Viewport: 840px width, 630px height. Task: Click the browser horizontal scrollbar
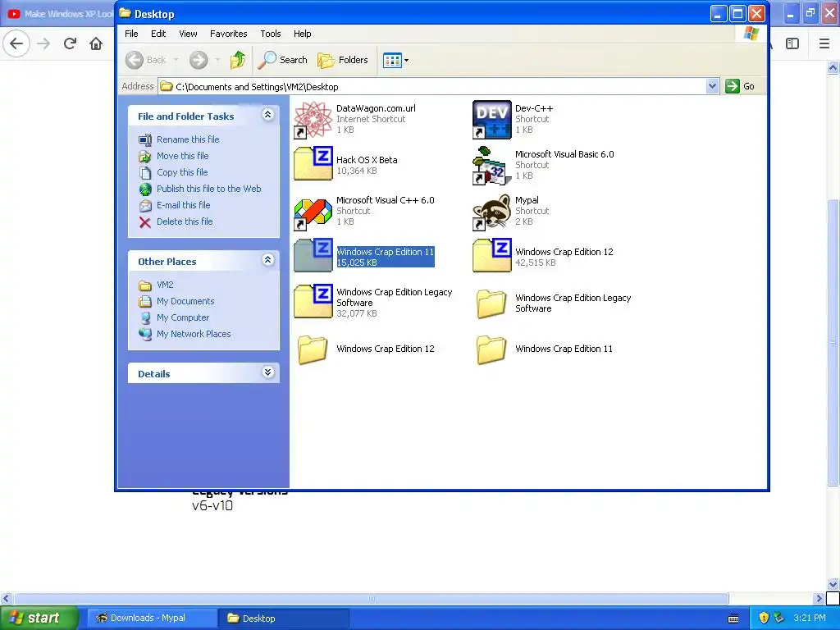(x=372, y=598)
